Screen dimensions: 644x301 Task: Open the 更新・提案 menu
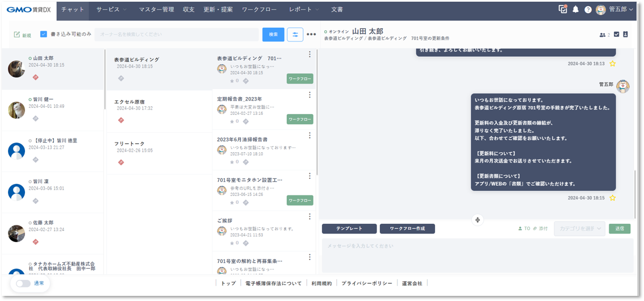tap(218, 10)
